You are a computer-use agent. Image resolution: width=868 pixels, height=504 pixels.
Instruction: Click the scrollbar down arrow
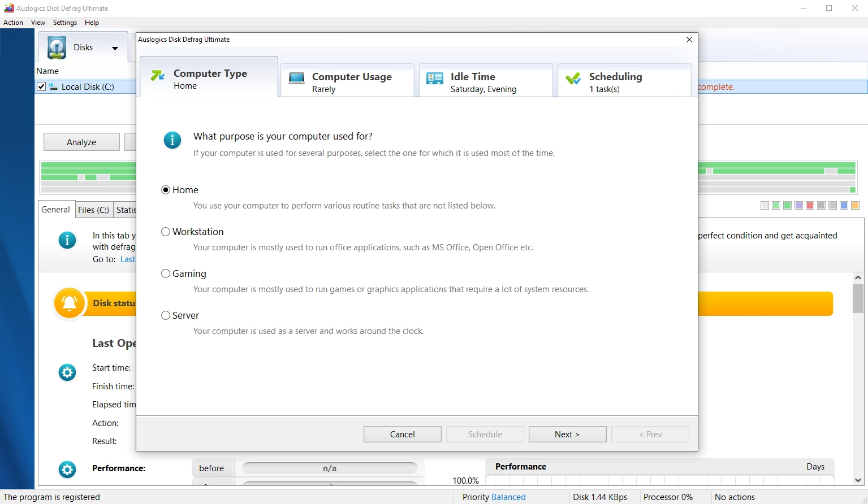[858, 480]
